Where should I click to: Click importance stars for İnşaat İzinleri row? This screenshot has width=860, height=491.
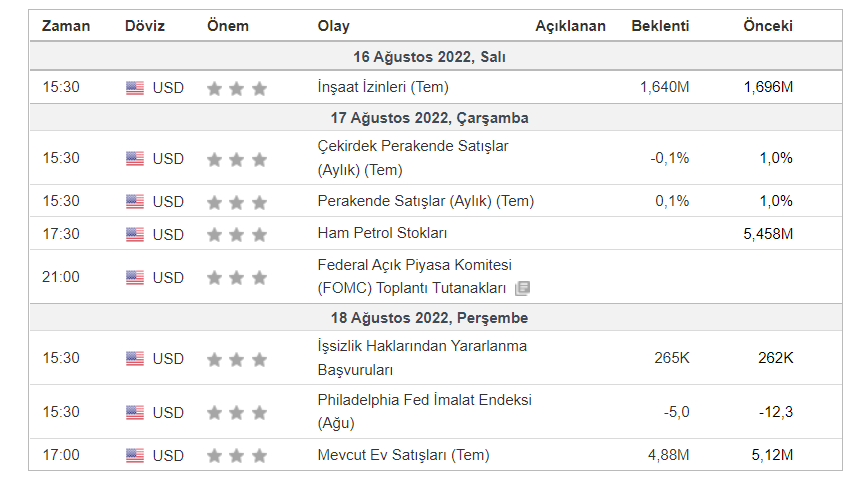(x=237, y=88)
